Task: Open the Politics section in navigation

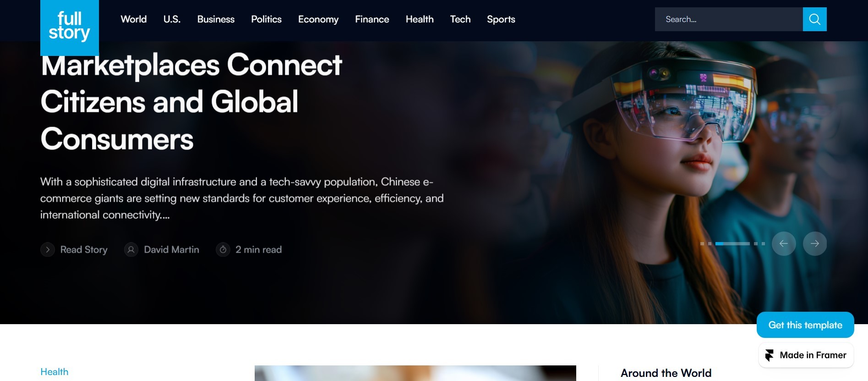Action: (x=266, y=19)
